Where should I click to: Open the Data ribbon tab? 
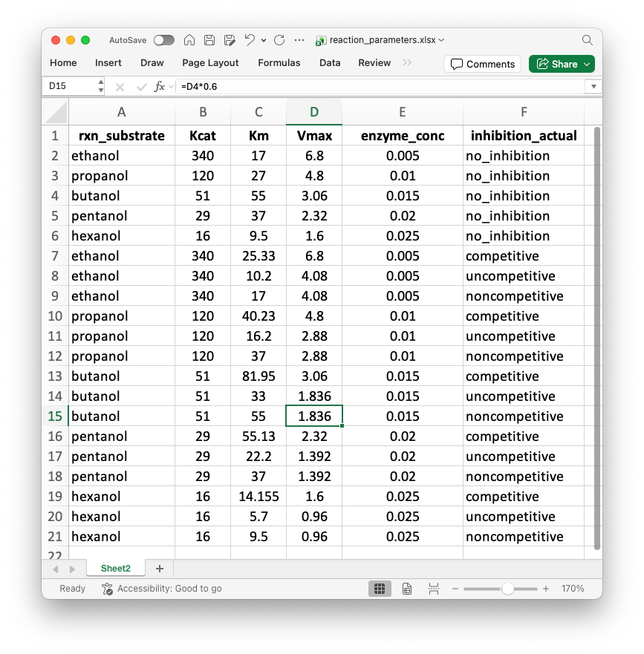pyautogui.click(x=330, y=63)
